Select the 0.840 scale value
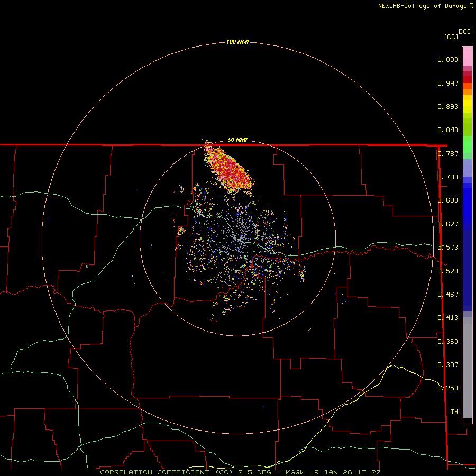The height and width of the screenshot is (476, 476). [x=448, y=130]
